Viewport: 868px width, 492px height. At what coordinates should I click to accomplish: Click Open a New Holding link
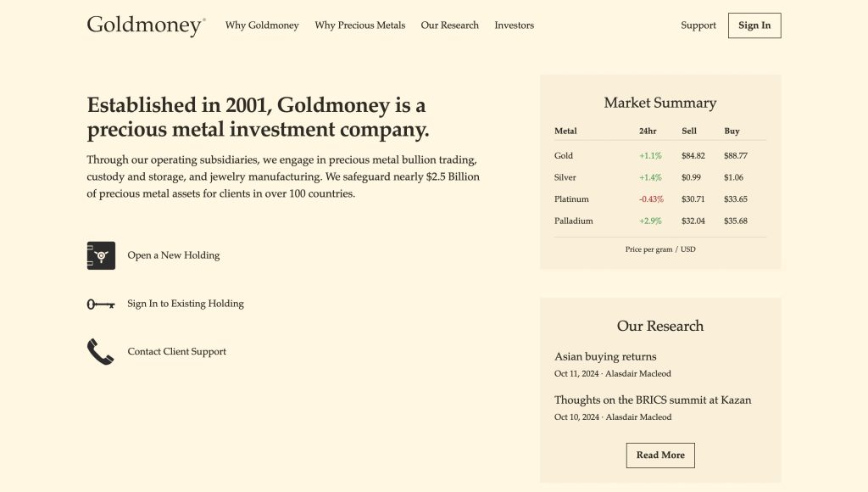(x=174, y=255)
